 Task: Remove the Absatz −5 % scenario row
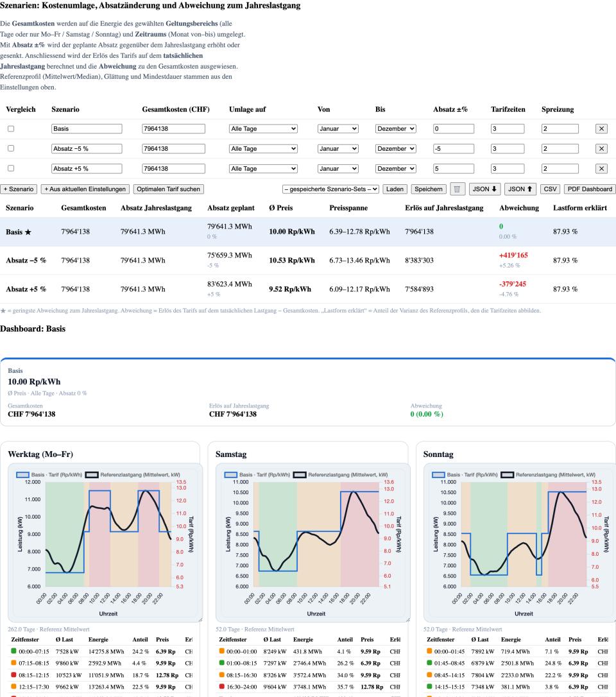[x=601, y=148]
